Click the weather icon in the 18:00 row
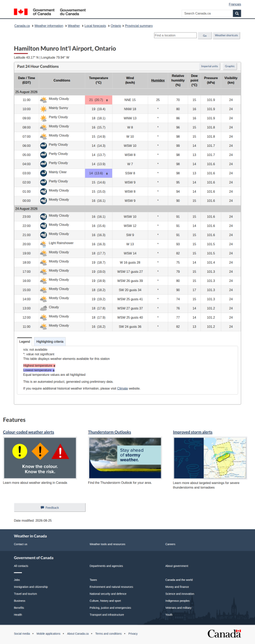Screen dimensions: 255x644 coord(43,262)
